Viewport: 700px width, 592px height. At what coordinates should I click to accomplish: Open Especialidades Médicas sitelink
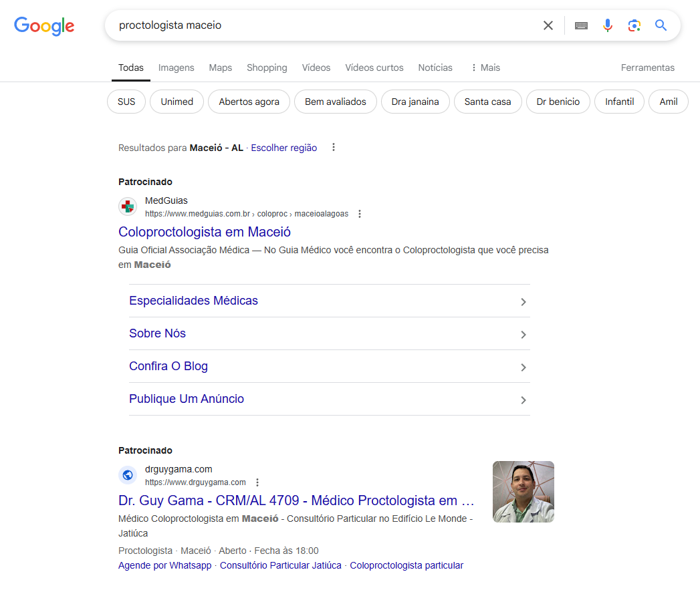193,301
